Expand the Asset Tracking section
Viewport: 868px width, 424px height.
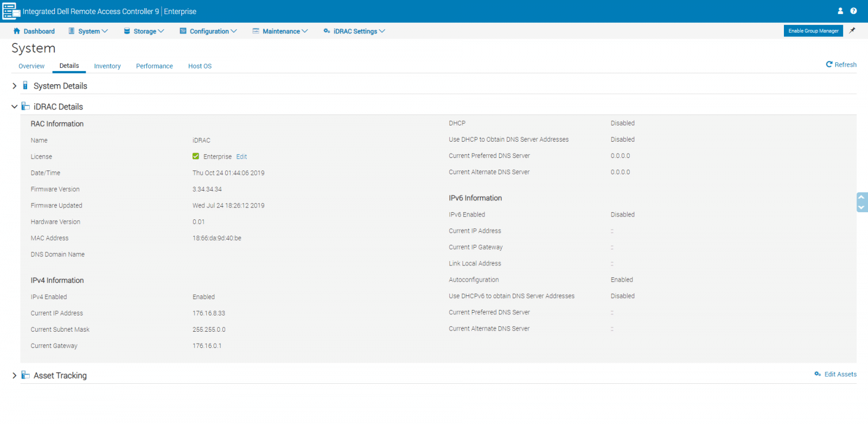point(15,375)
